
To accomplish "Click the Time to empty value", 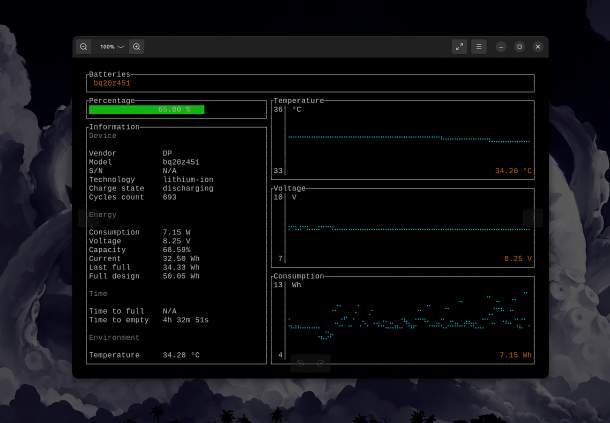I will click(x=186, y=320).
